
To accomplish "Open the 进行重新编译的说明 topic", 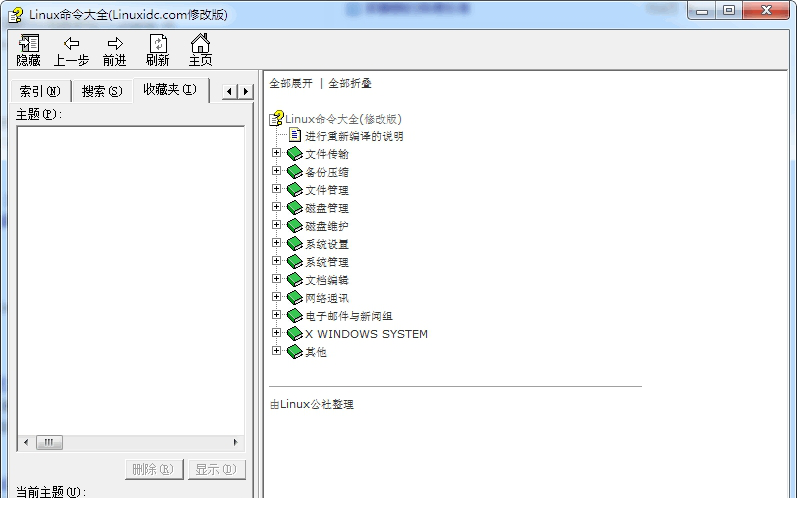I will tap(354, 136).
